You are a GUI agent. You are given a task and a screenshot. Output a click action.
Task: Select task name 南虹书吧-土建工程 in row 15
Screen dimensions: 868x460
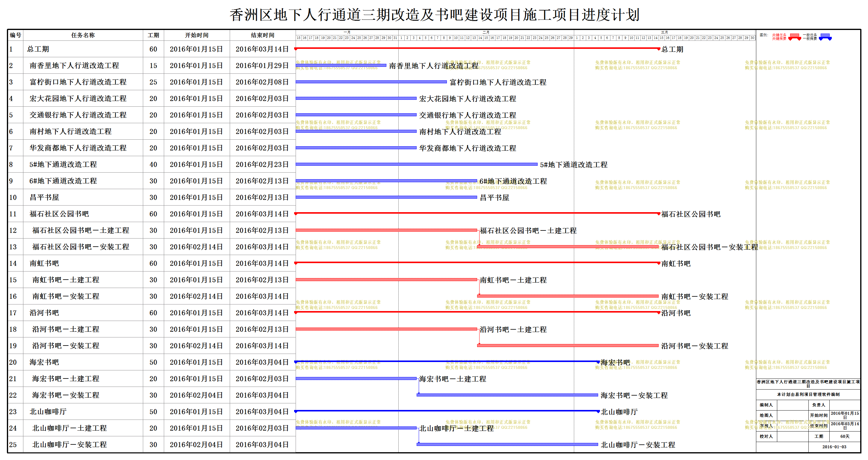click(x=66, y=280)
